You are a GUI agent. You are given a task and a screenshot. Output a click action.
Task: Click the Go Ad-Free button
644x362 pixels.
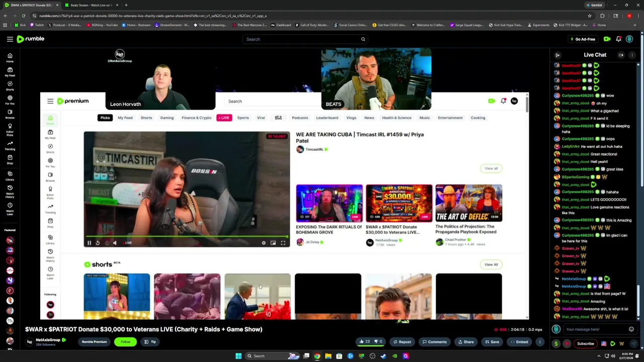582,39
